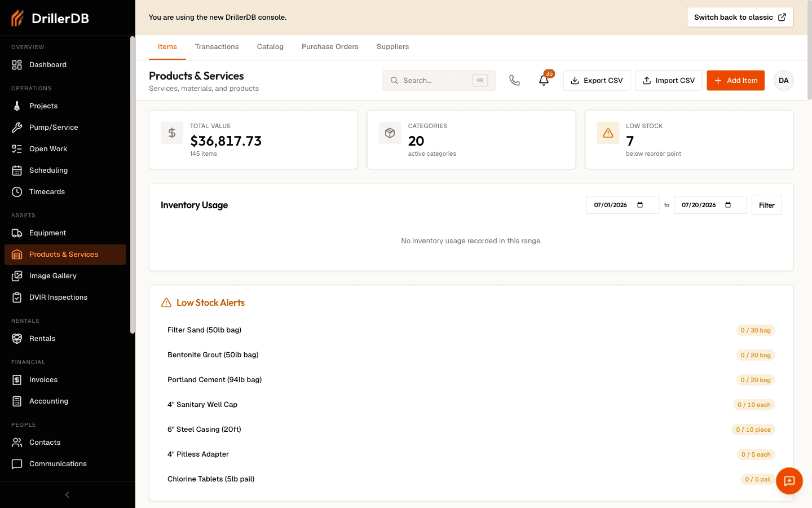Click the Low Stock Alerts triangle icon
812x508 pixels.
(x=166, y=303)
